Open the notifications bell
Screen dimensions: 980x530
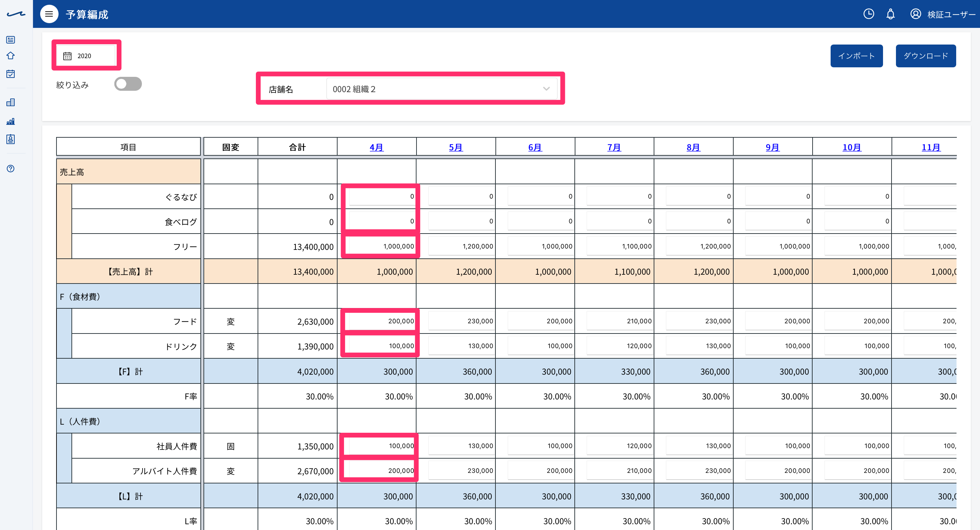[x=890, y=14]
